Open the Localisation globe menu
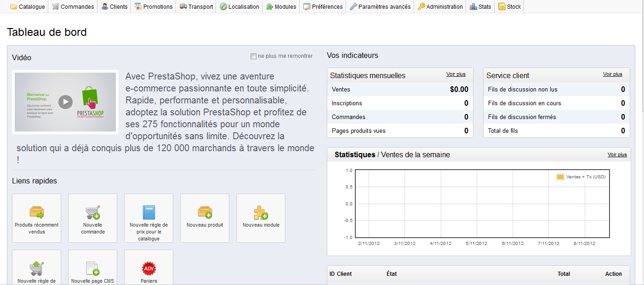644x285 pixels. coord(239,6)
